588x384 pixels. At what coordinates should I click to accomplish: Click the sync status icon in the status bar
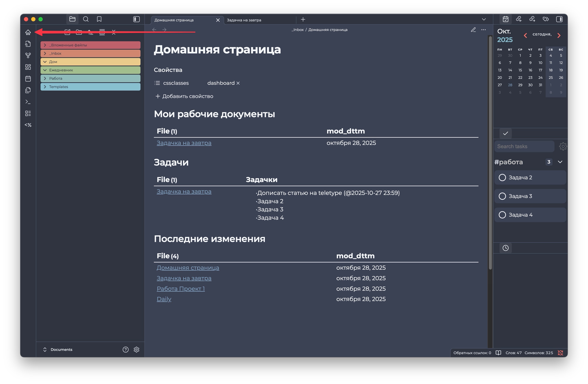point(560,353)
